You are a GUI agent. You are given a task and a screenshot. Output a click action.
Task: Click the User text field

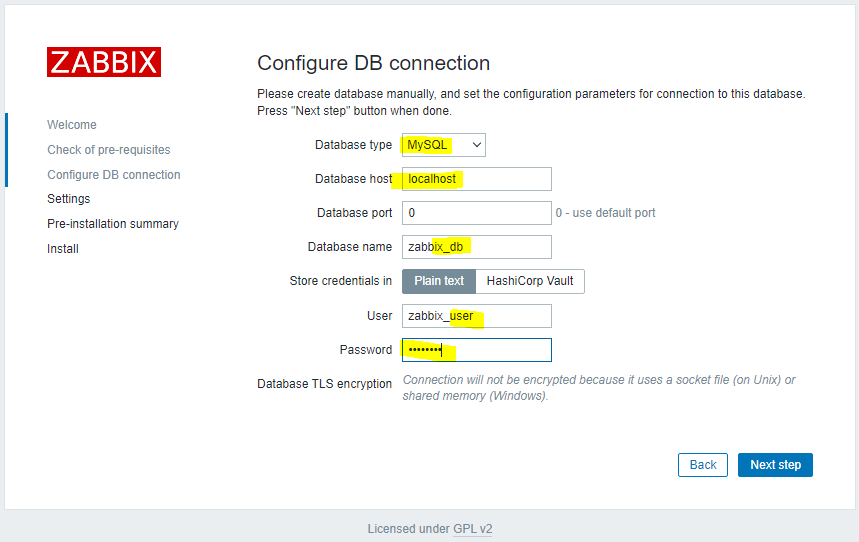477,316
